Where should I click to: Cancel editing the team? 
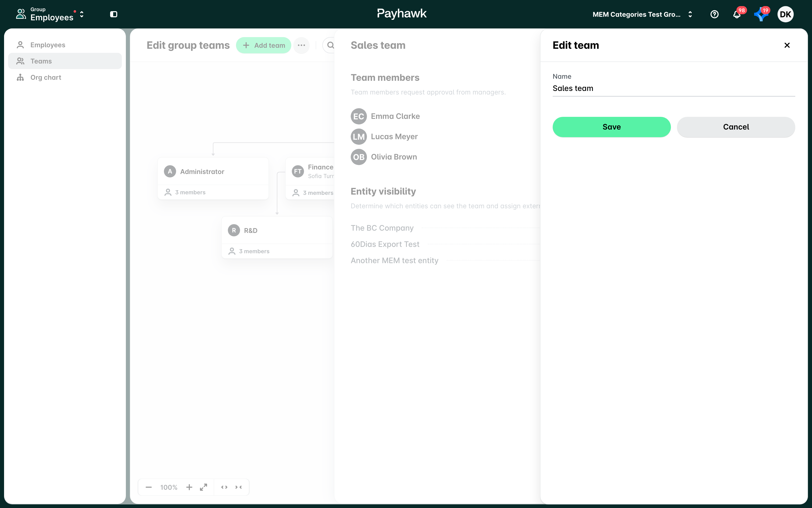[736, 127]
